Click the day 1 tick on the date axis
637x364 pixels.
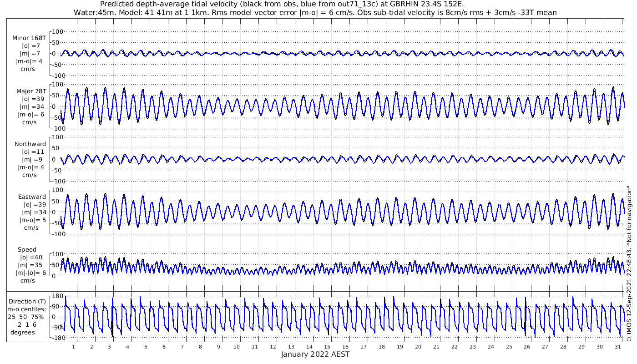coord(73,347)
